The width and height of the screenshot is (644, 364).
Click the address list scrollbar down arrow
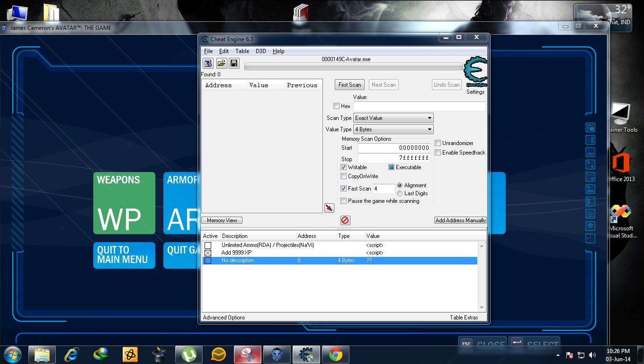(482, 308)
